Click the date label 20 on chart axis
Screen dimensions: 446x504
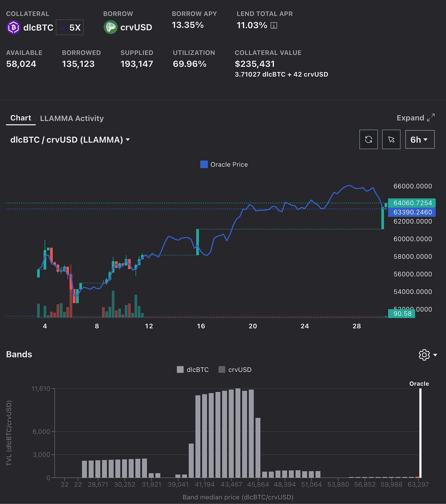pos(253,326)
